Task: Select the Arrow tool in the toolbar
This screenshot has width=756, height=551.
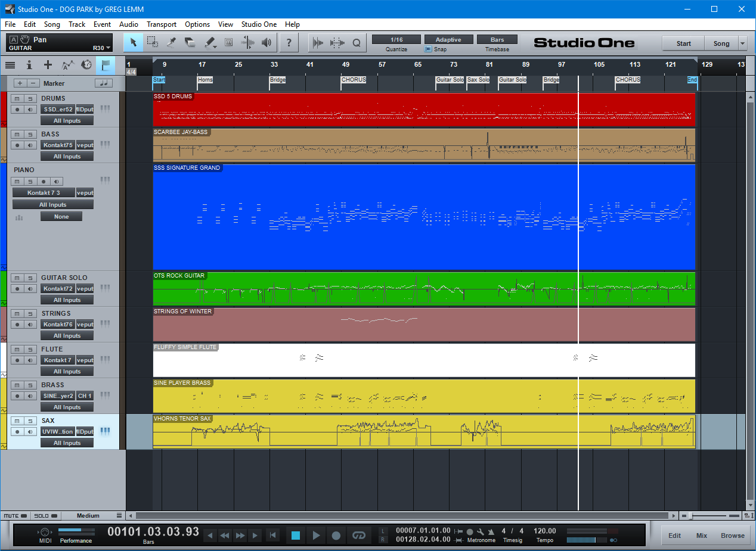Action: click(134, 42)
